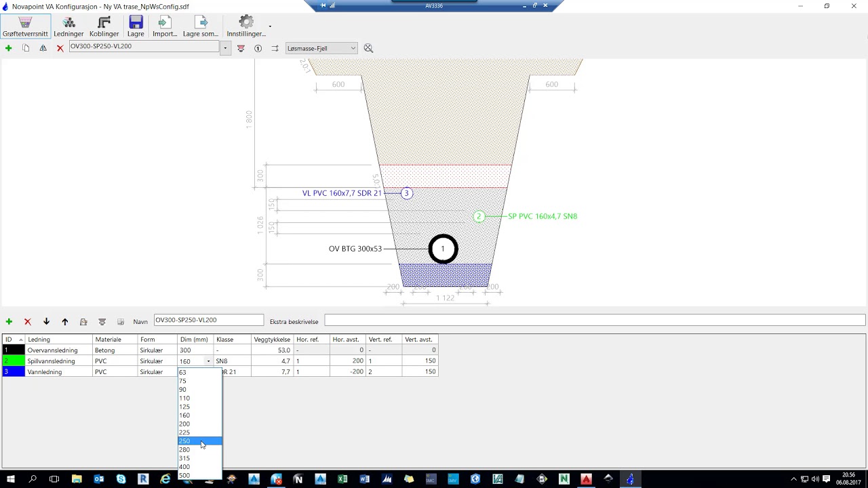The image size is (868, 488).
Task: Select the blue color cell of pipe 3
Action: (x=14, y=372)
